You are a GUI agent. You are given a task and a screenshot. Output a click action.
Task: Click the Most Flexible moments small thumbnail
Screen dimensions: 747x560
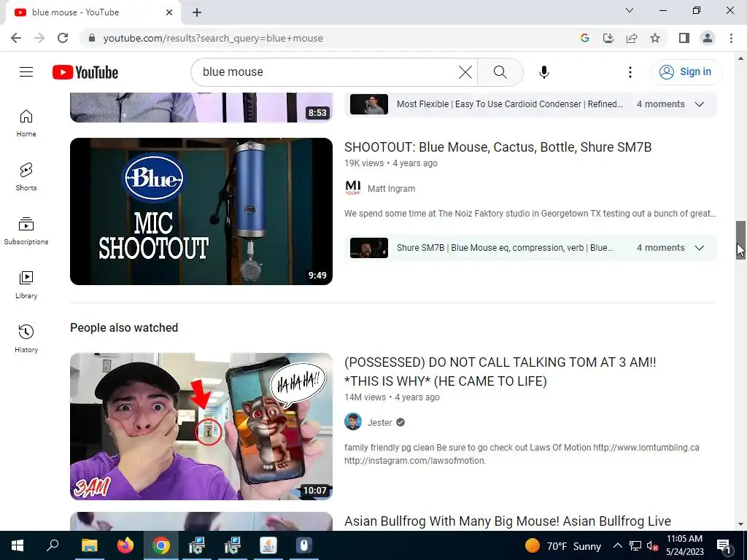368,104
